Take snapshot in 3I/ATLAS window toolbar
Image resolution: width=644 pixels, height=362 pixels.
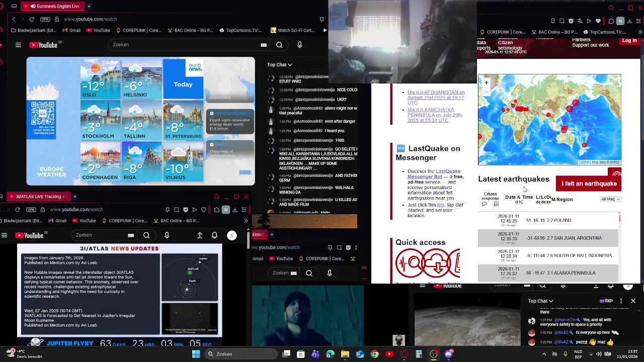(x=177, y=210)
